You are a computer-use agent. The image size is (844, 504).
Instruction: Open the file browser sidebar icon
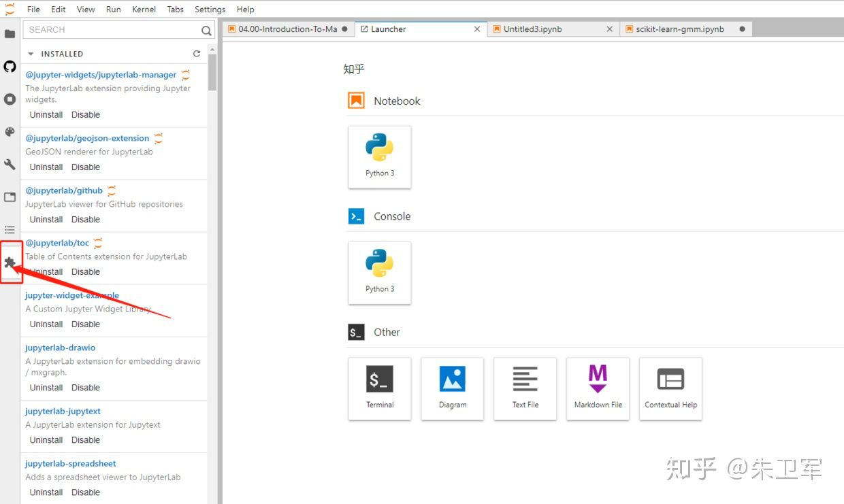(x=10, y=33)
